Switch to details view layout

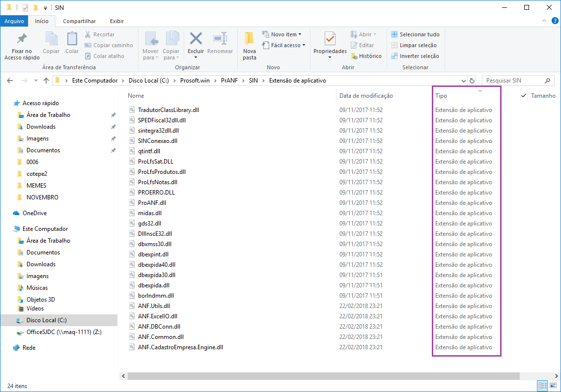click(542, 386)
